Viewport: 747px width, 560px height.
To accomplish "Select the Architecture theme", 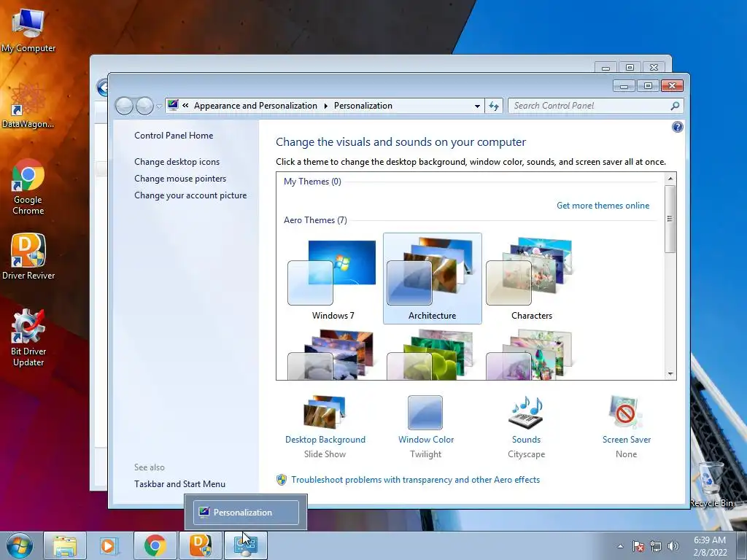I will [x=432, y=279].
